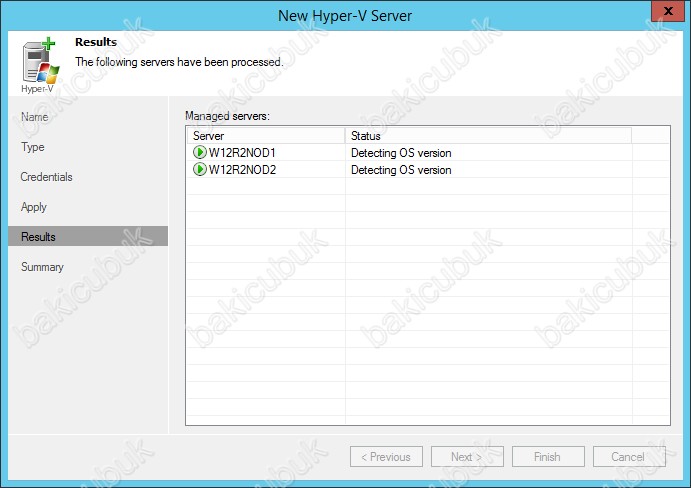Viewport: 691px width, 488px height.
Task: Sort by the Server column header
Action: (x=266, y=136)
